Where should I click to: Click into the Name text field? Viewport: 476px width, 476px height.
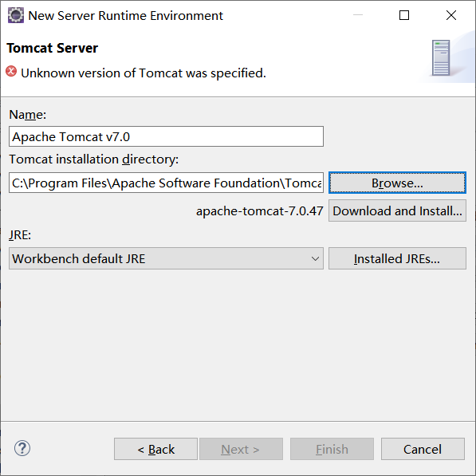[166, 136]
